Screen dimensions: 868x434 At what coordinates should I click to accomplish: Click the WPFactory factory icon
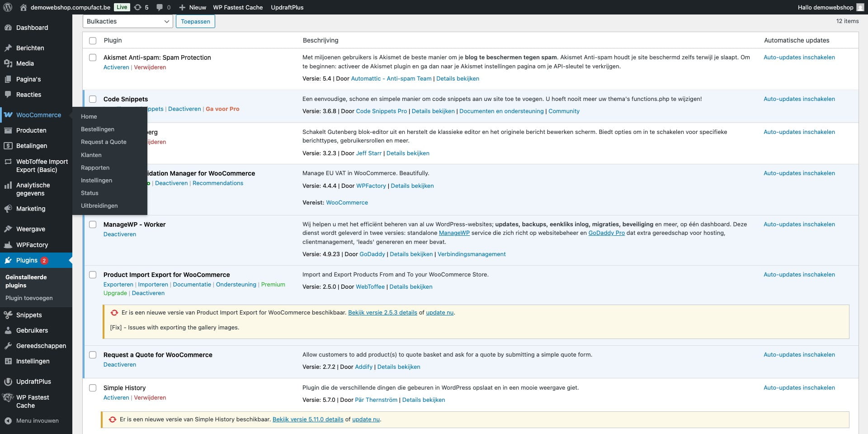pyautogui.click(x=8, y=245)
